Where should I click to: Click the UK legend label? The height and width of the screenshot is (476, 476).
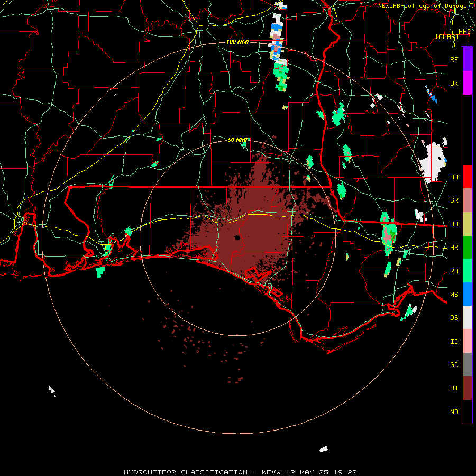pyautogui.click(x=454, y=83)
